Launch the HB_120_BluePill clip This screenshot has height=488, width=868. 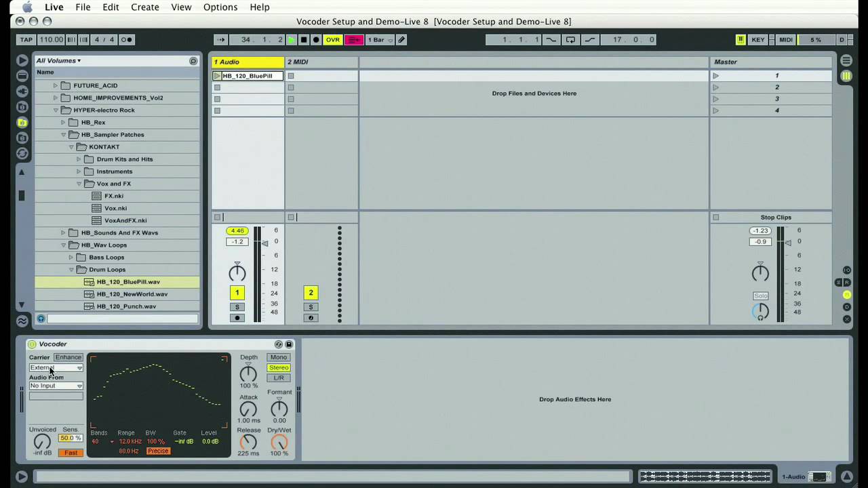click(x=217, y=76)
